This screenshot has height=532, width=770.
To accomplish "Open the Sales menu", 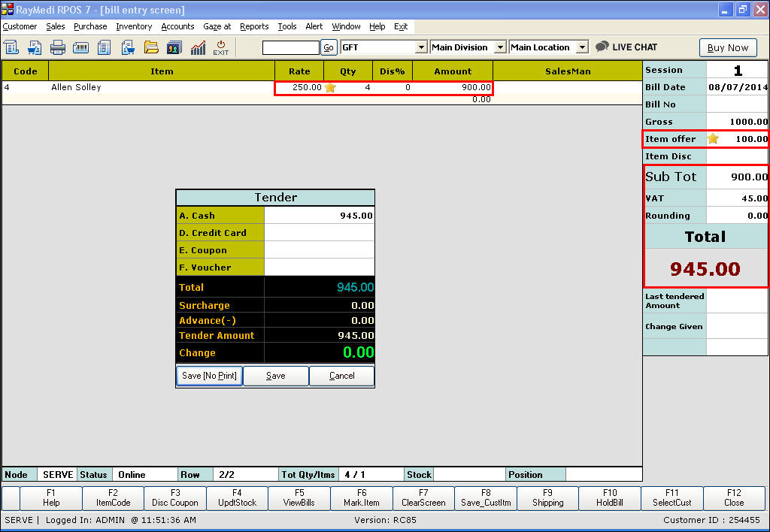I will click(56, 26).
